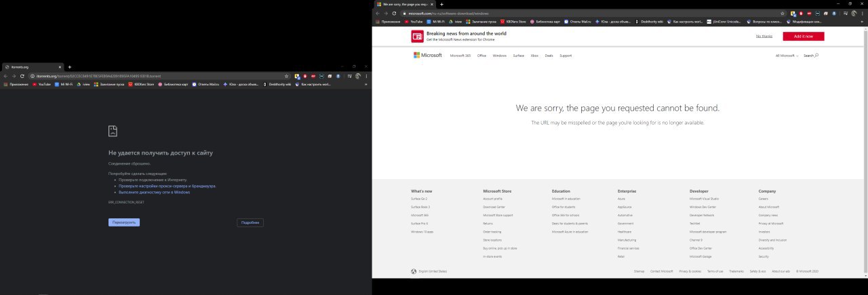
Task: Open new tab in right Microsoft window
Action: [x=441, y=4]
